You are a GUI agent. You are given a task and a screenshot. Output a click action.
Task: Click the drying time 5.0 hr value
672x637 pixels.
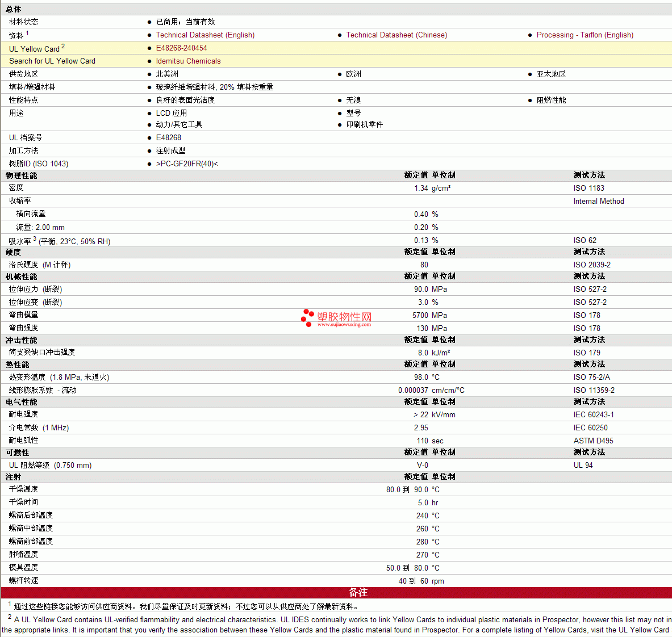click(x=428, y=503)
